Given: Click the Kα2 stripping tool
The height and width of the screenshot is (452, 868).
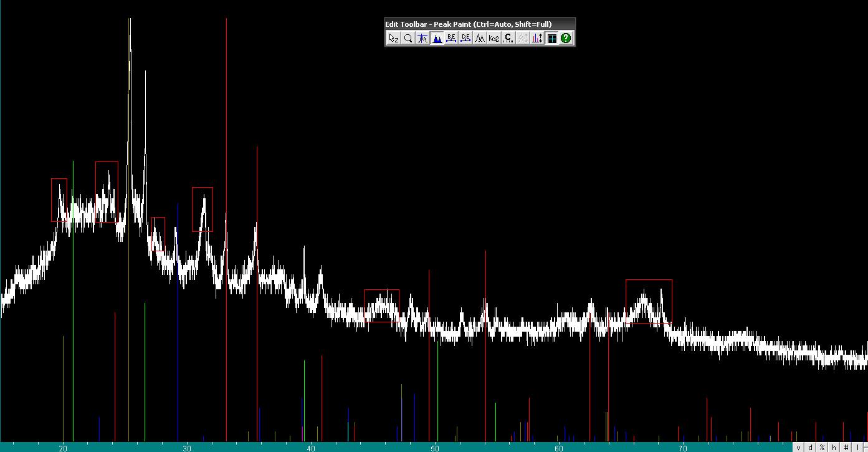Looking at the screenshot, I should pyautogui.click(x=494, y=38).
